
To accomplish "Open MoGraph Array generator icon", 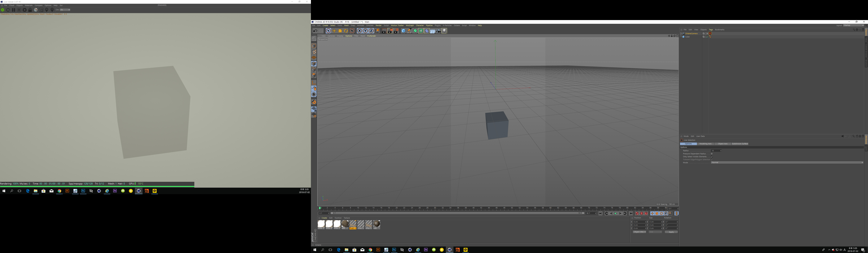I will pos(421,31).
